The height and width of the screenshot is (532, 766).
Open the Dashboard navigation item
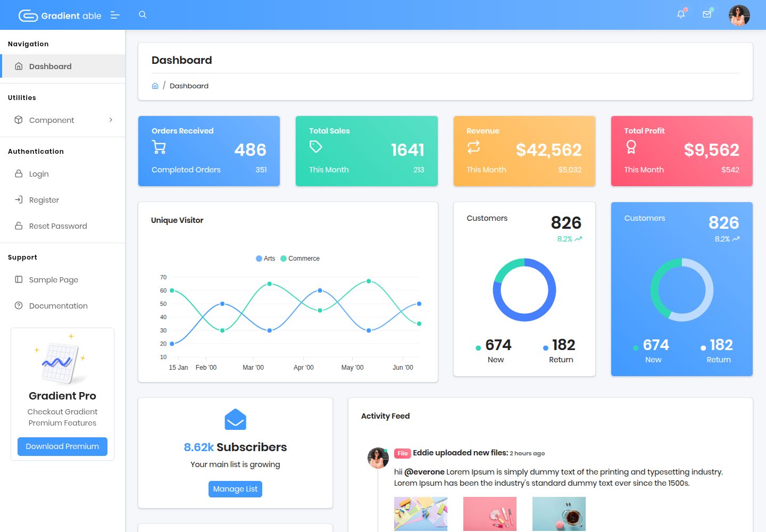click(x=63, y=66)
